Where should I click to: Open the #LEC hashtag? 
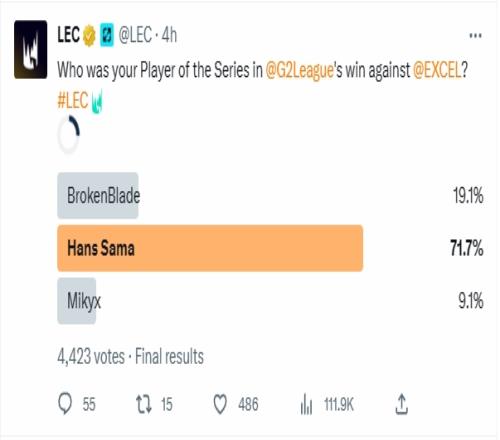tap(73, 99)
